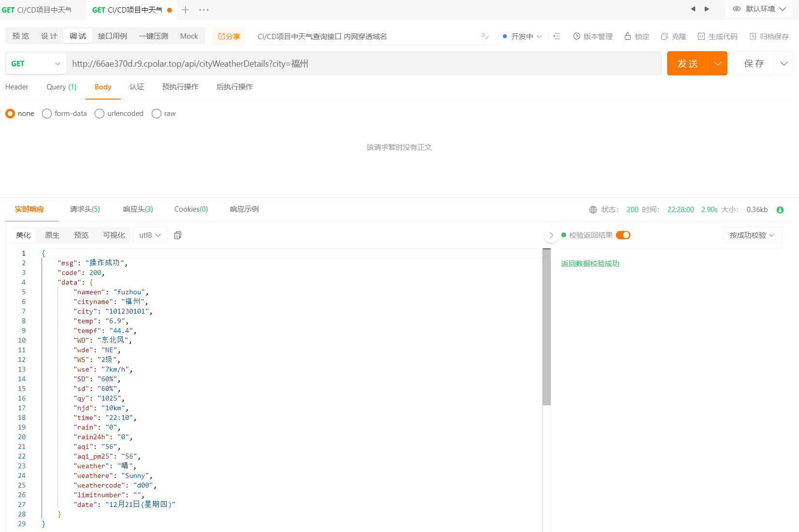Click the 保存 save button

click(754, 63)
